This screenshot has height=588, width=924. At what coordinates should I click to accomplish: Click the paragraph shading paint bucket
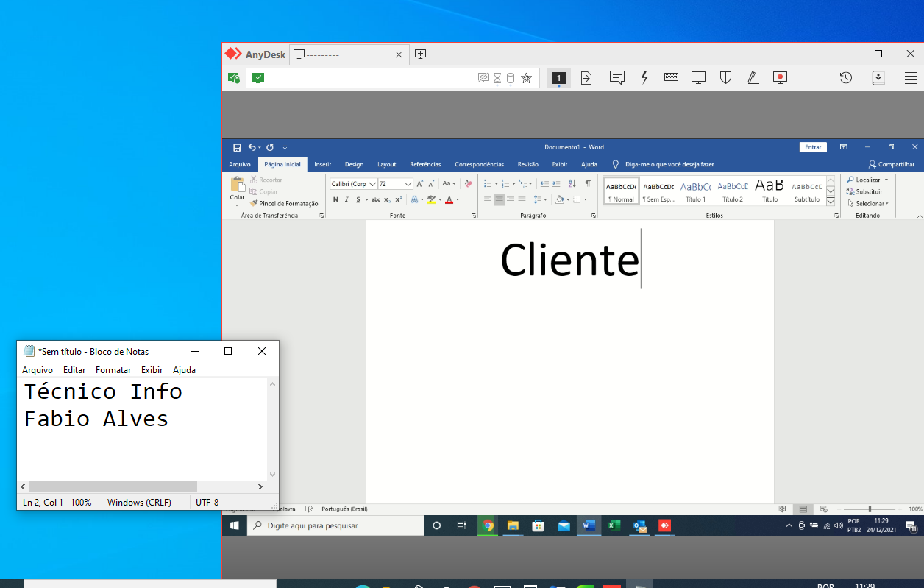(x=559, y=199)
